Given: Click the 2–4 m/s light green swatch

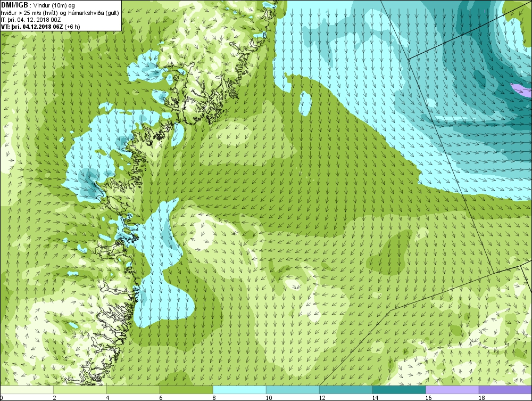Looking at the screenshot, I should point(80,390).
